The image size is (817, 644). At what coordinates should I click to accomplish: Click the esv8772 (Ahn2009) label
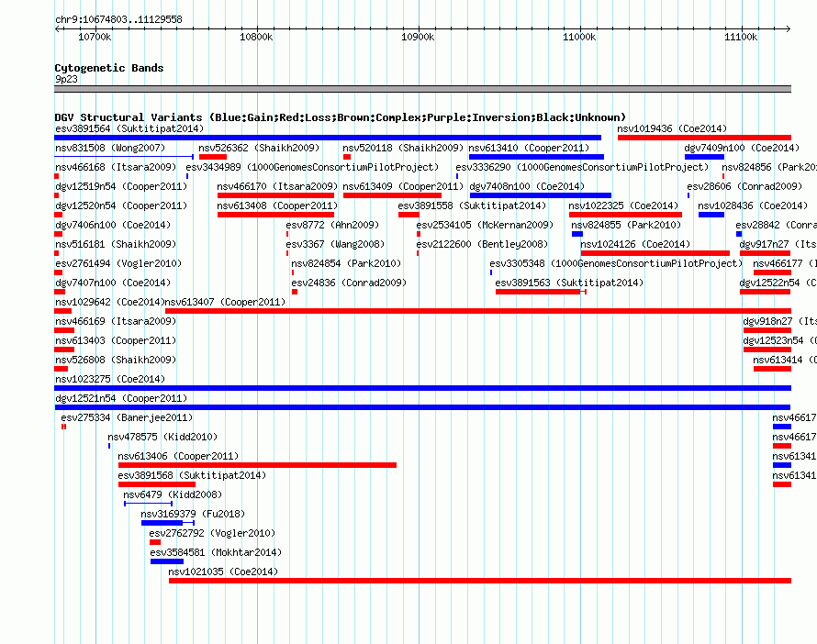point(332,225)
